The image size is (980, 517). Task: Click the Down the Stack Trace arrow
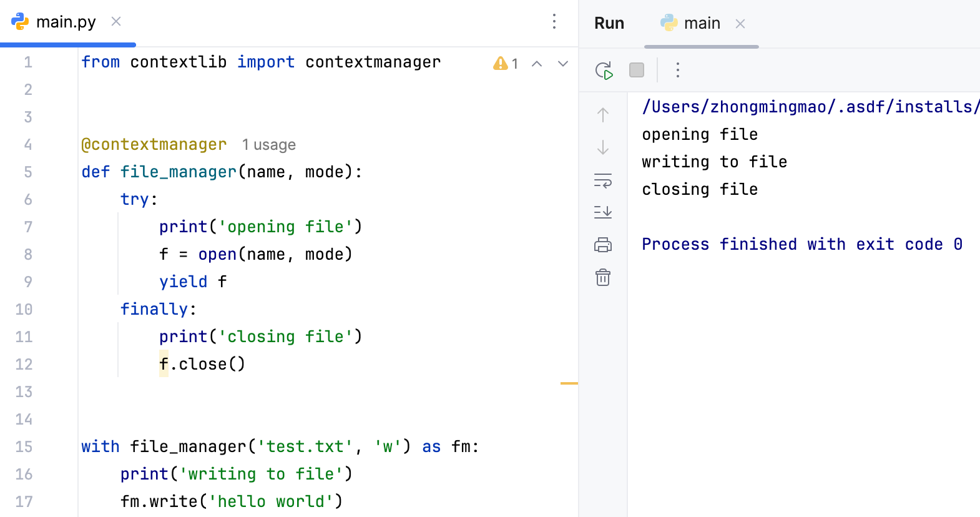[603, 148]
